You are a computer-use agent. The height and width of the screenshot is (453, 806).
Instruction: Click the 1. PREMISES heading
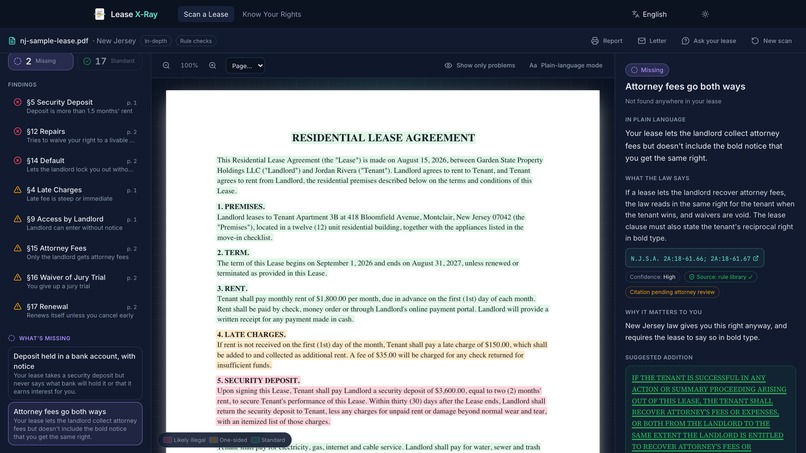tap(241, 207)
